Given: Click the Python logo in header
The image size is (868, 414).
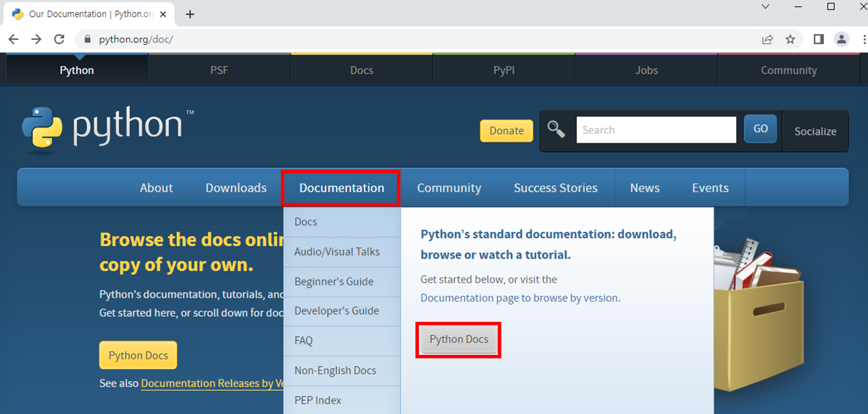Looking at the screenshot, I should (108, 129).
